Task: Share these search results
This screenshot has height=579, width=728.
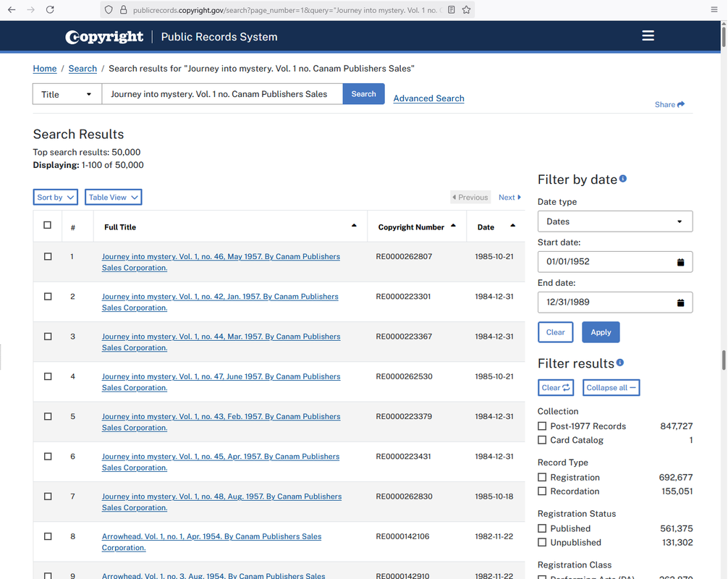Action: [669, 104]
